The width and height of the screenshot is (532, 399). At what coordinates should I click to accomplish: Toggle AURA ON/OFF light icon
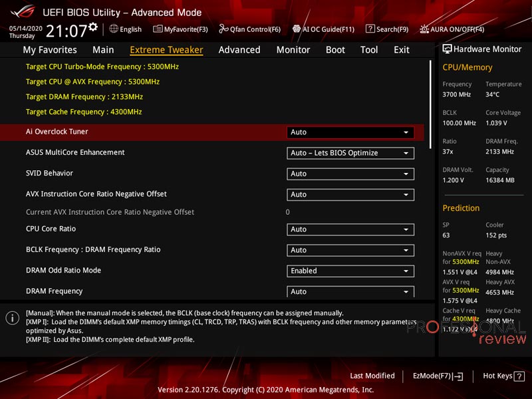click(x=424, y=29)
